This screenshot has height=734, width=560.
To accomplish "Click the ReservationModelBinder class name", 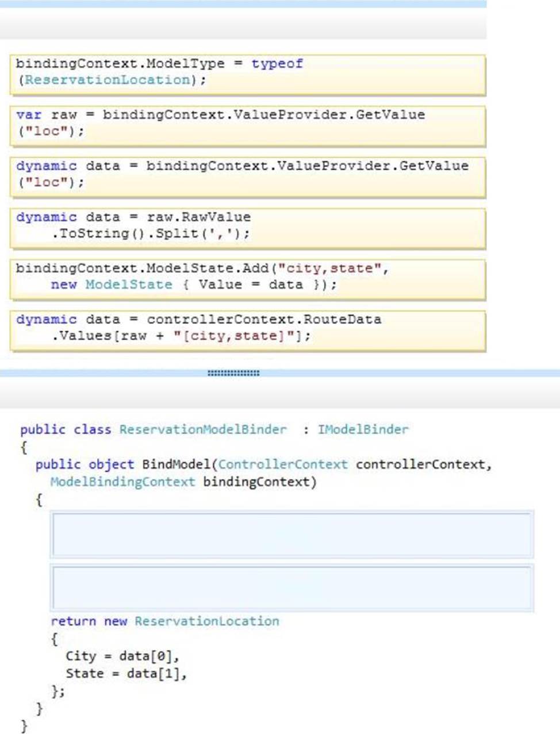I will [x=203, y=429].
